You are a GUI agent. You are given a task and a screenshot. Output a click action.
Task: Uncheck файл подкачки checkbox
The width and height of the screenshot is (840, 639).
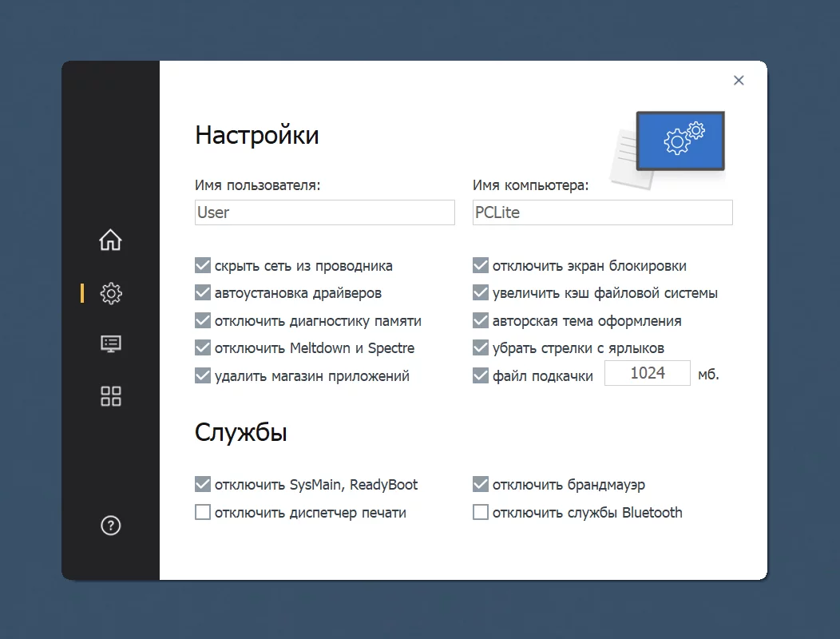[x=481, y=375]
